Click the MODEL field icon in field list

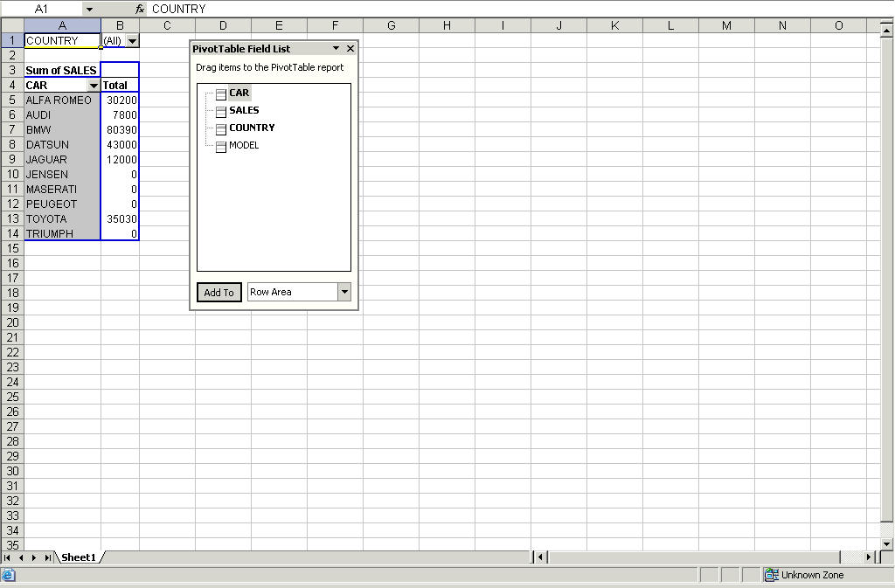221,147
